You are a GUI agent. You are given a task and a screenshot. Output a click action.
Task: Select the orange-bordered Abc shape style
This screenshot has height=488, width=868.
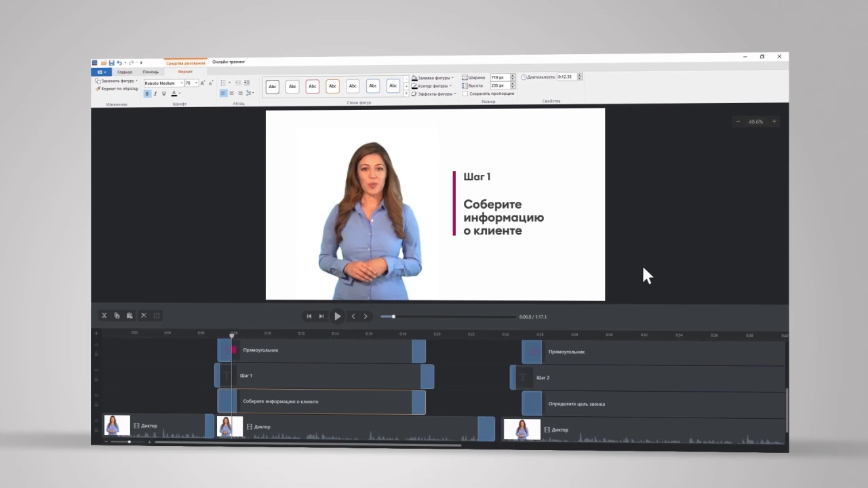(x=332, y=86)
